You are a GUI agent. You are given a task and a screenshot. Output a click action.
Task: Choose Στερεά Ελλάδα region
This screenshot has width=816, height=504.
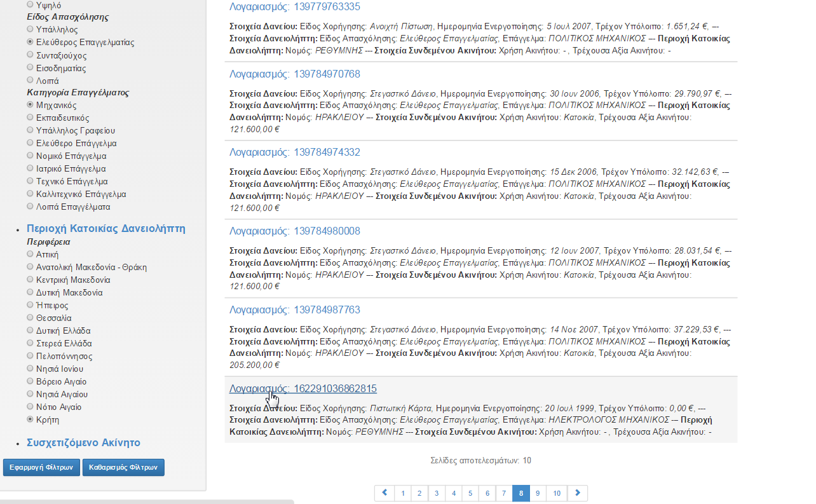click(31, 343)
